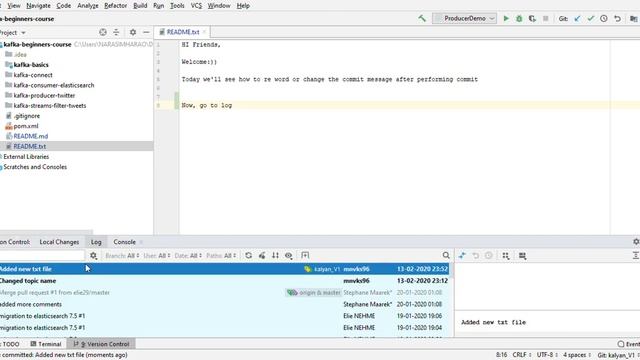The height and width of the screenshot is (360, 640).
Task: Click the Stop process square icon
Action: (x=545, y=18)
